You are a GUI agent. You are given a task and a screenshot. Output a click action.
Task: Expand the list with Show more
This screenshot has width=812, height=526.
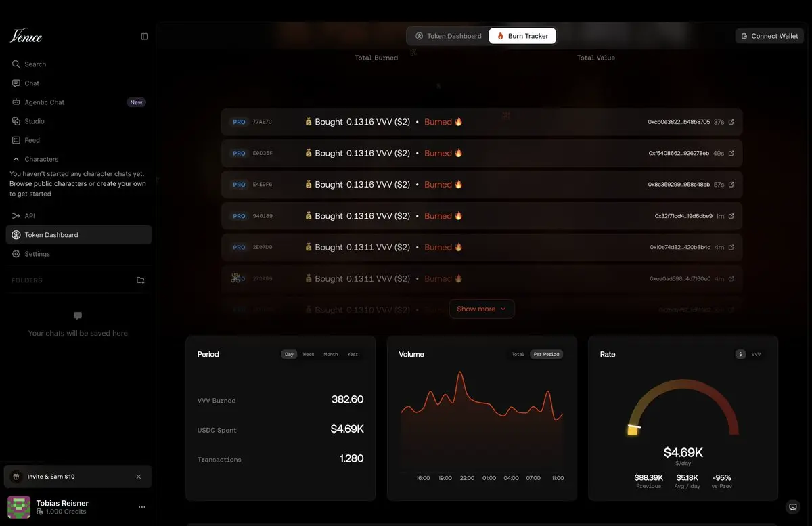(x=482, y=309)
